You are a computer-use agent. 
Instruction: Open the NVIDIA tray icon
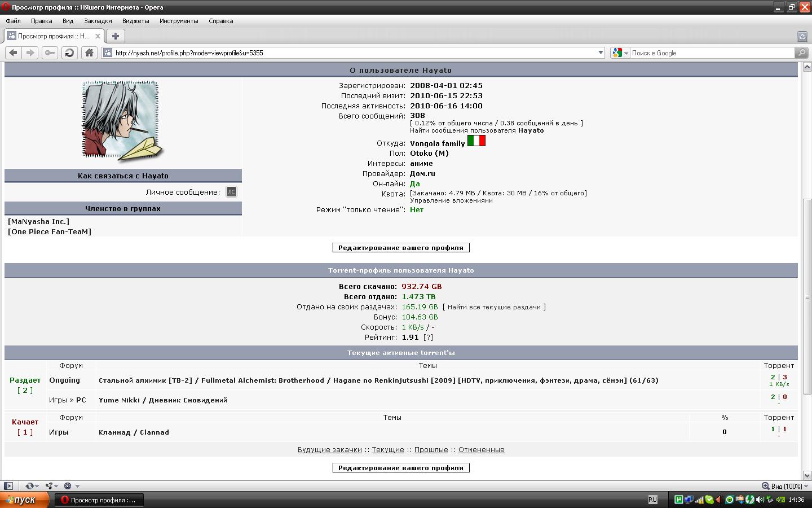click(x=780, y=500)
